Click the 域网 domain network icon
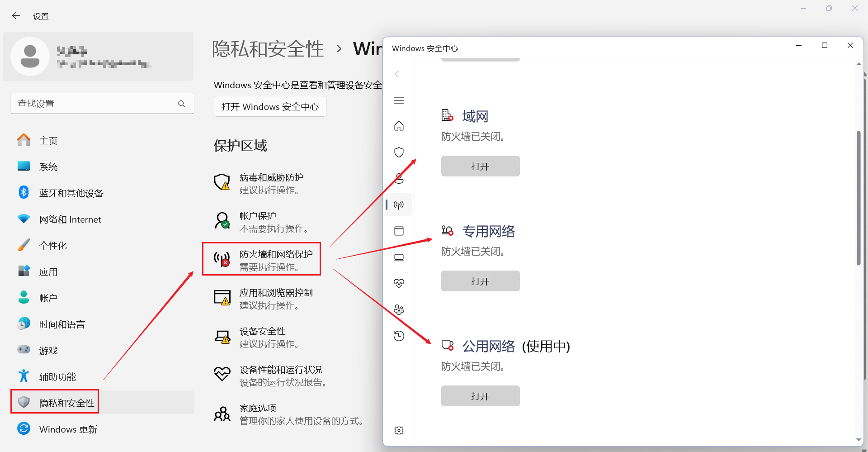 [447, 115]
